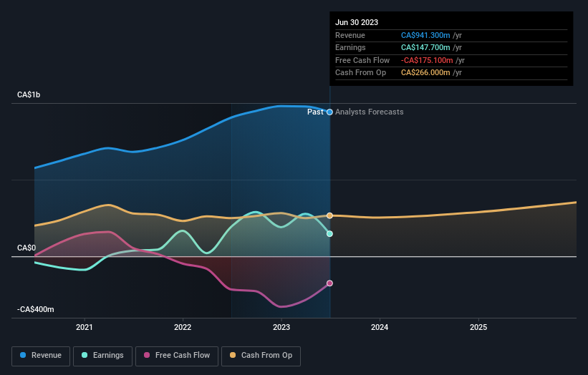Toggle the Cash From Op legend series

click(x=261, y=356)
